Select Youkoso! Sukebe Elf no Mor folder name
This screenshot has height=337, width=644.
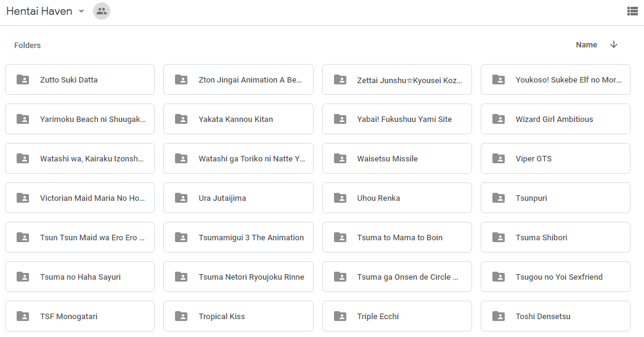click(569, 80)
